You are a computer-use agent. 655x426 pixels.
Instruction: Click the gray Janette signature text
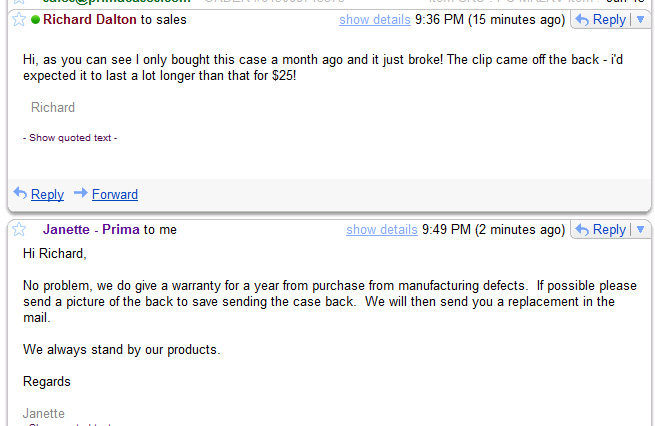pos(44,413)
